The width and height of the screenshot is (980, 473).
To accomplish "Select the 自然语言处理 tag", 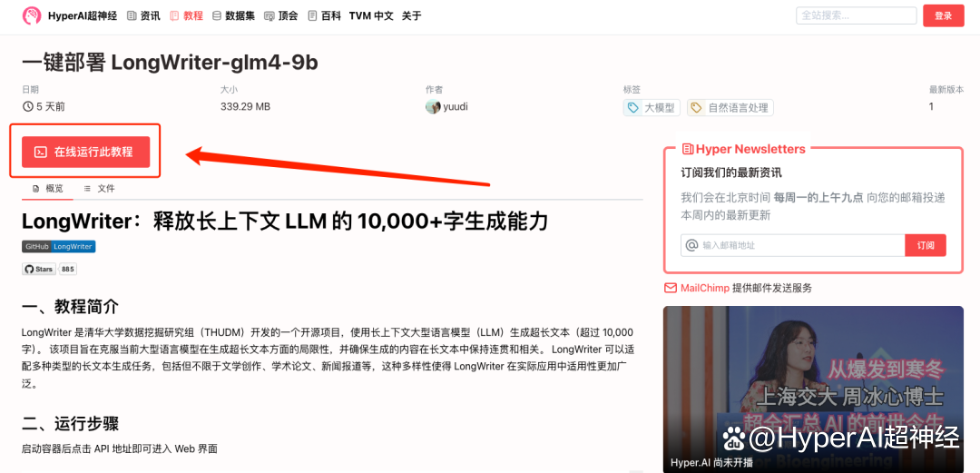I will tap(730, 108).
